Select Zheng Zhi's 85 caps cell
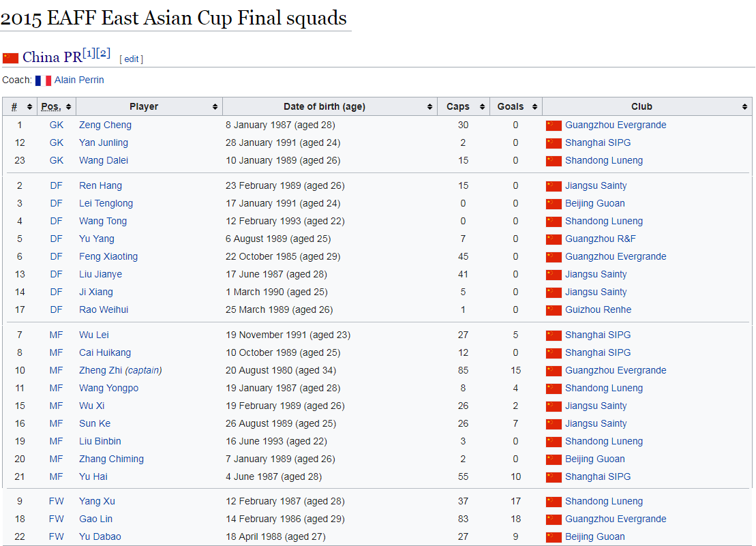The width and height of the screenshot is (756, 546). coord(464,370)
